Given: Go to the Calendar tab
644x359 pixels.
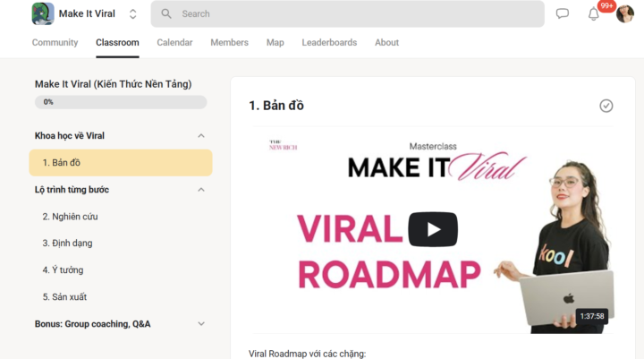Looking at the screenshot, I should coord(174,42).
